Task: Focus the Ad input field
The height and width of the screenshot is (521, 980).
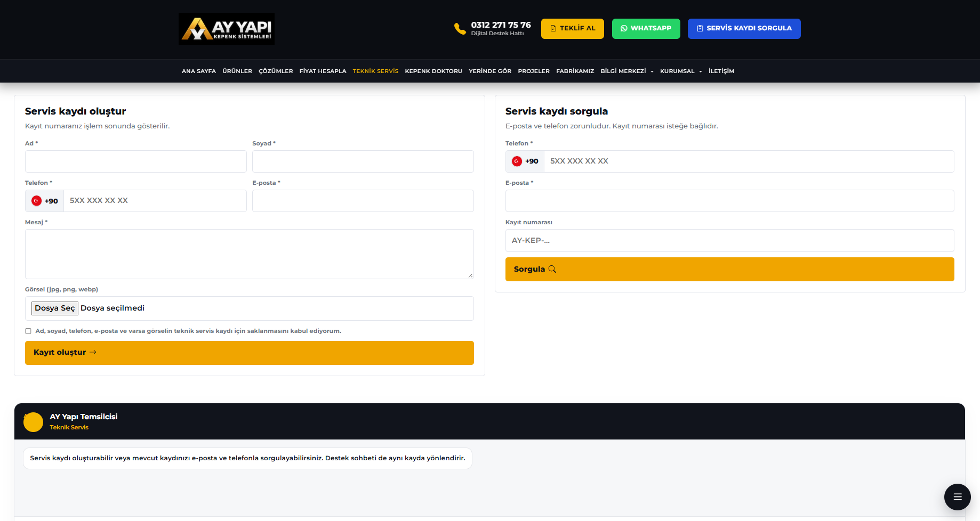Action: point(136,161)
